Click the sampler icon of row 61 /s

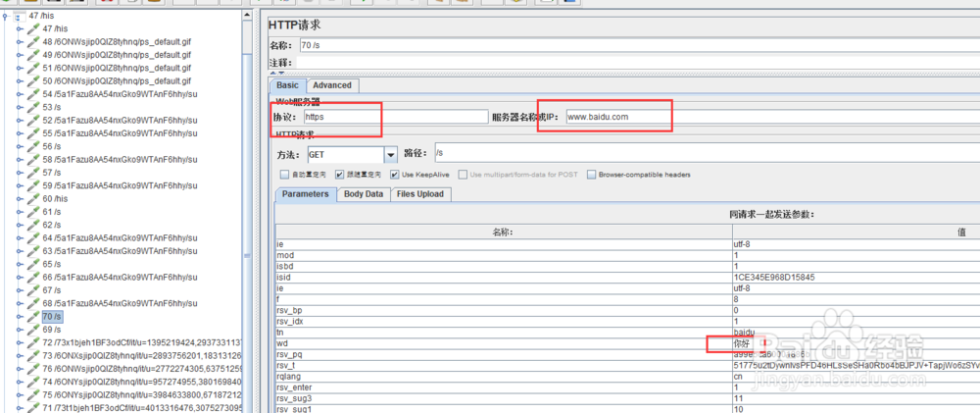33,212
